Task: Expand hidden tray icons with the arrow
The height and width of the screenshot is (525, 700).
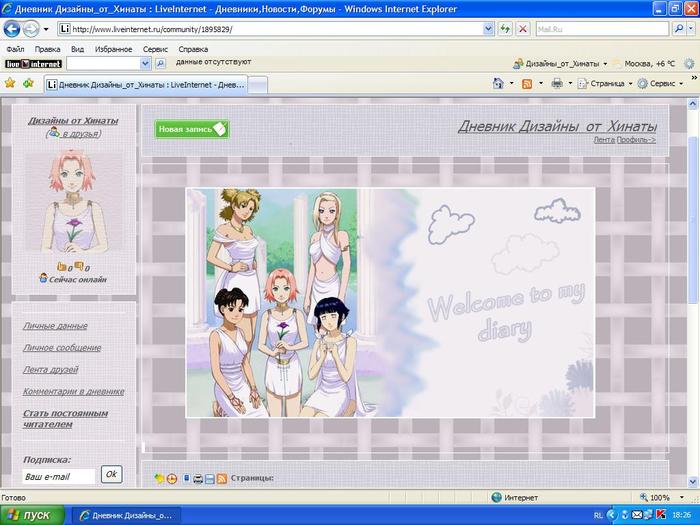Action: coord(611,515)
